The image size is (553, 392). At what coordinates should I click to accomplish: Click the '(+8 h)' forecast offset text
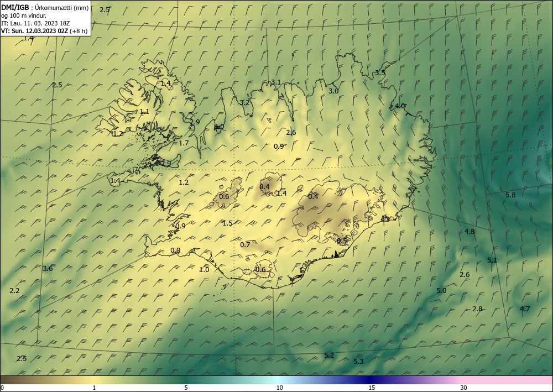pos(79,31)
